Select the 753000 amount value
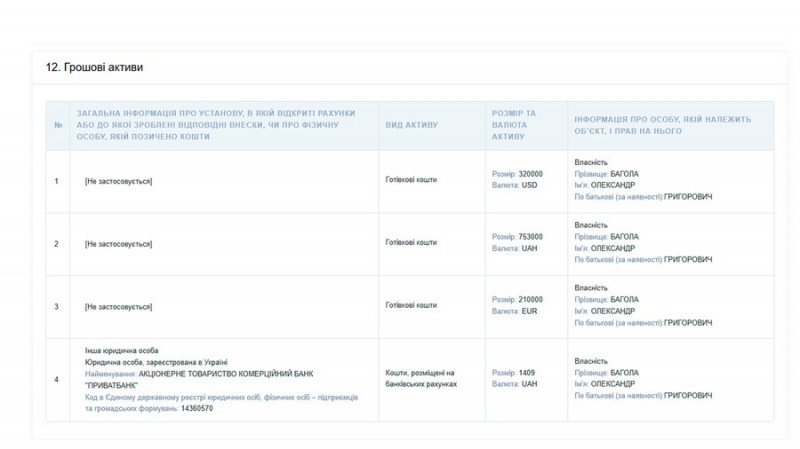This screenshot has height=449, width=800. pyautogui.click(x=531, y=237)
